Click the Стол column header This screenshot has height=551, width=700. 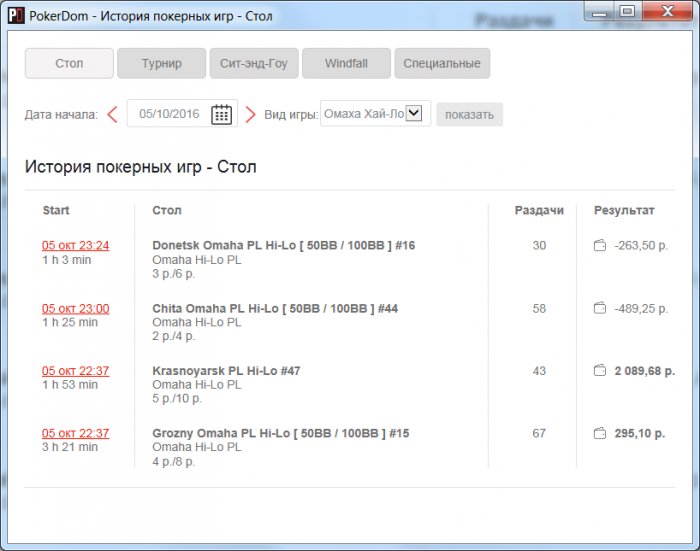(x=167, y=210)
